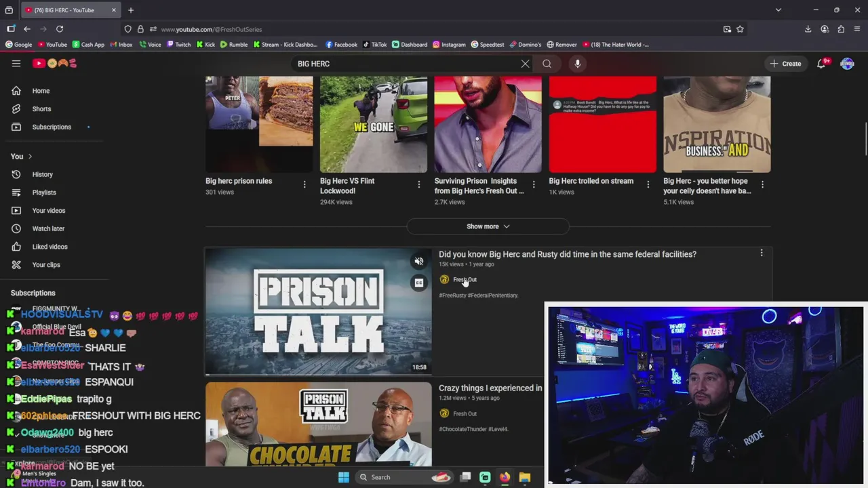Open the Domino's bookmark
This screenshot has width=868, height=488.
pos(526,45)
